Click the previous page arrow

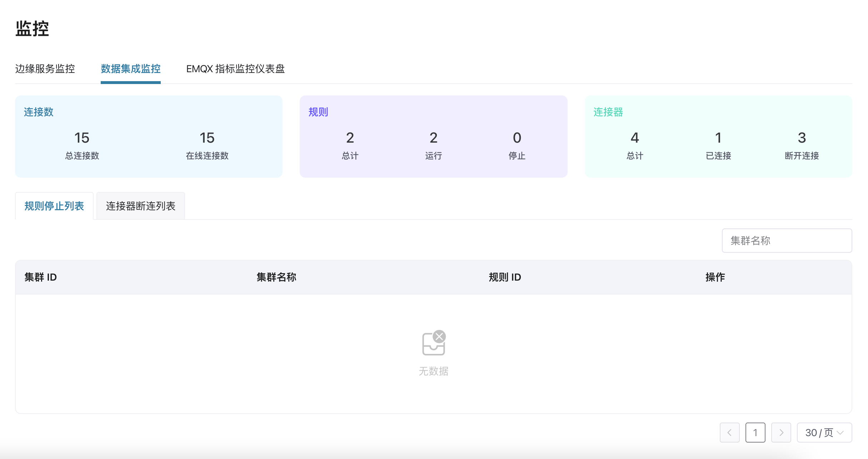[729, 433]
